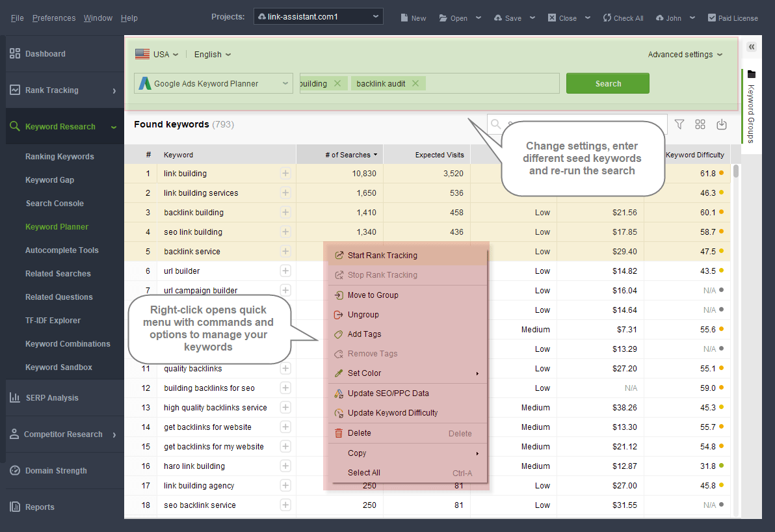Open Autocomplete Tools in sidebar
The width and height of the screenshot is (775, 532).
pos(62,250)
